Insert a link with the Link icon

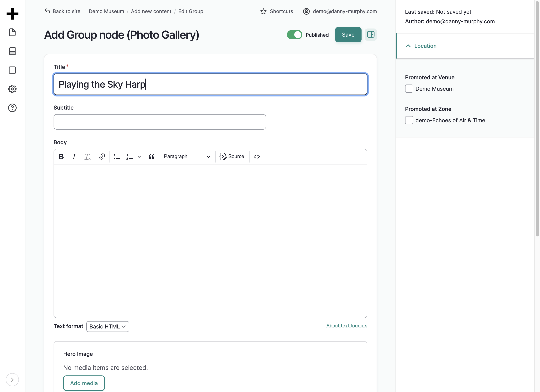tap(102, 157)
